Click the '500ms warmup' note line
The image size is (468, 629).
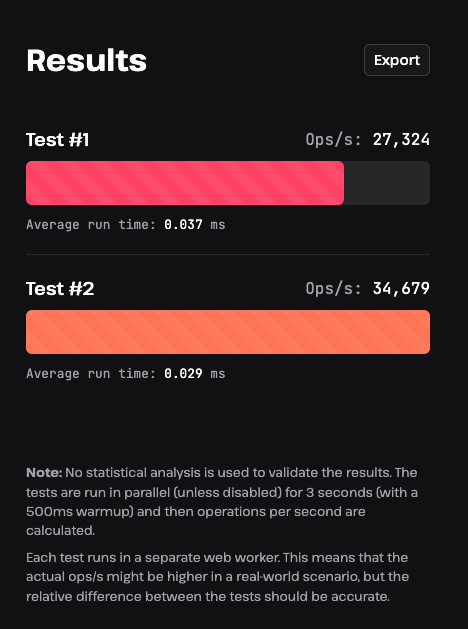tap(196, 511)
